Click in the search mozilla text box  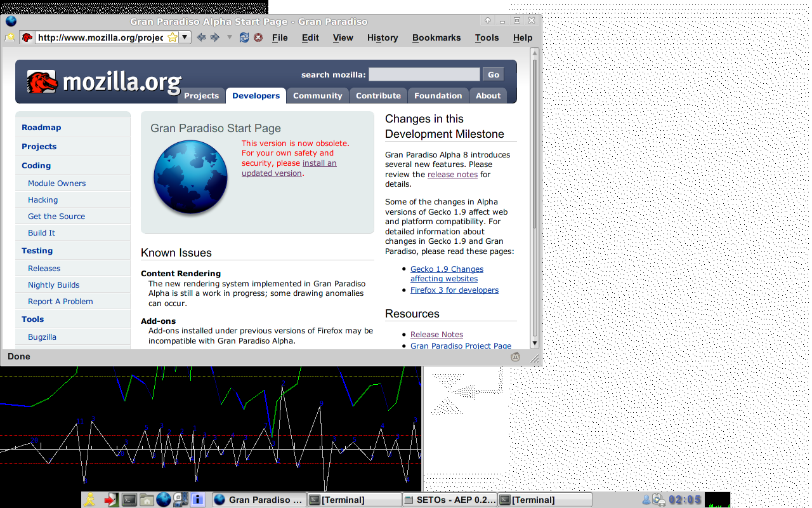click(424, 74)
